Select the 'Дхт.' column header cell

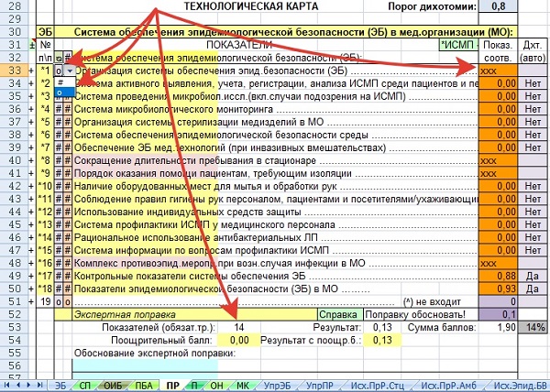533,45
